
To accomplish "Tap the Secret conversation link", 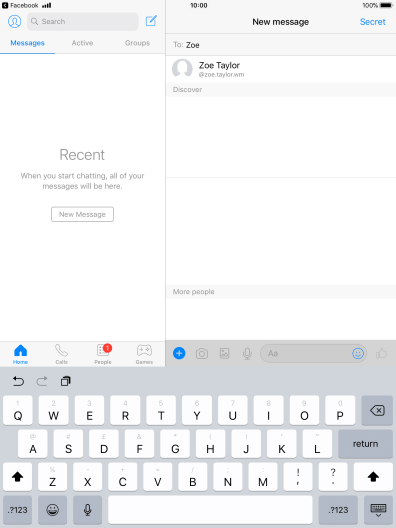I will click(372, 22).
